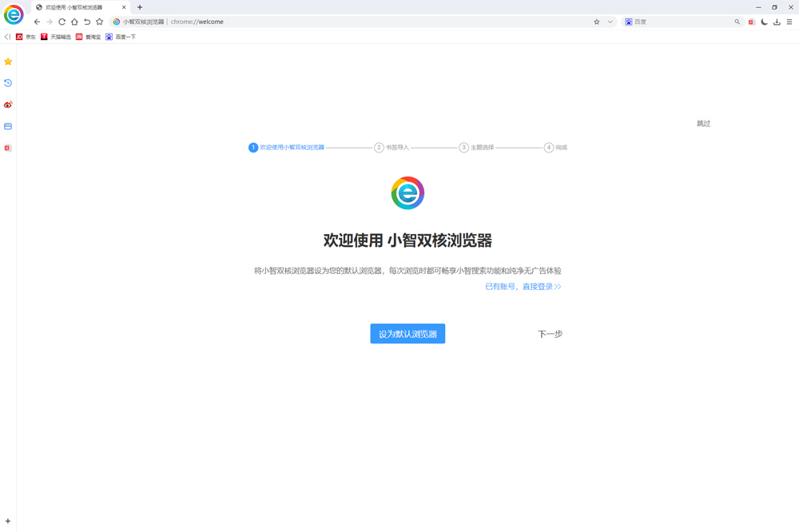Add sidebar item with plus at bottom
The height and width of the screenshot is (532, 799).
[x=8, y=522]
